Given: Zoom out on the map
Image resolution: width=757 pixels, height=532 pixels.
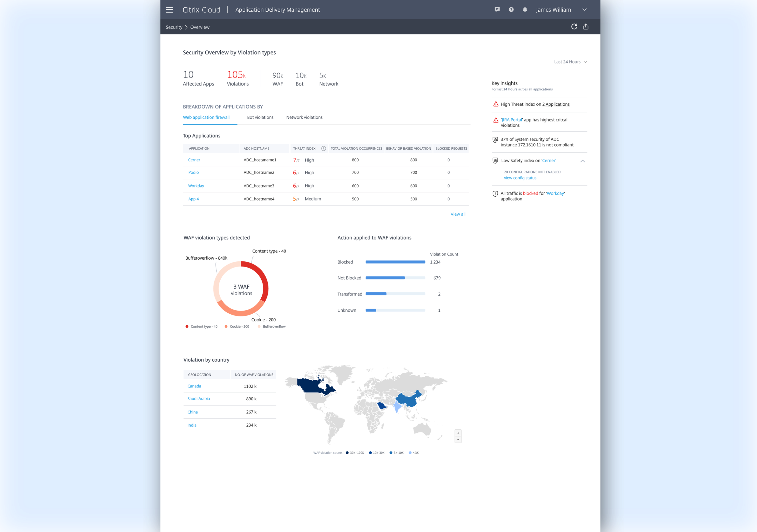Looking at the screenshot, I should pyautogui.click(x=458, y=440).
